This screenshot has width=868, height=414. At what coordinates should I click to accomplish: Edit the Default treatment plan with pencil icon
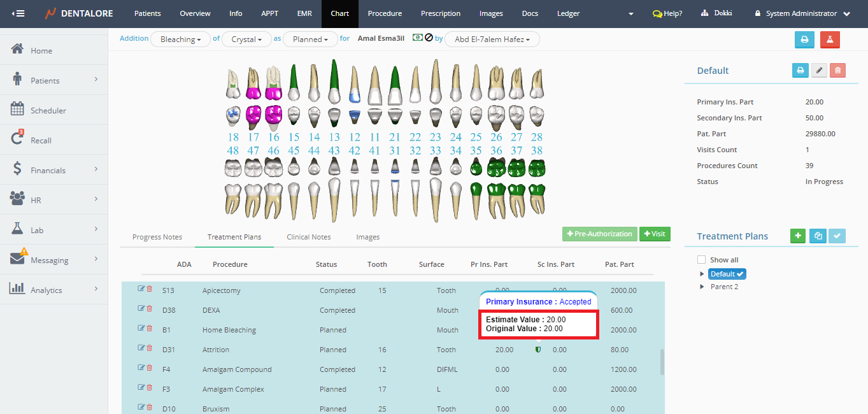pos(819,71)
